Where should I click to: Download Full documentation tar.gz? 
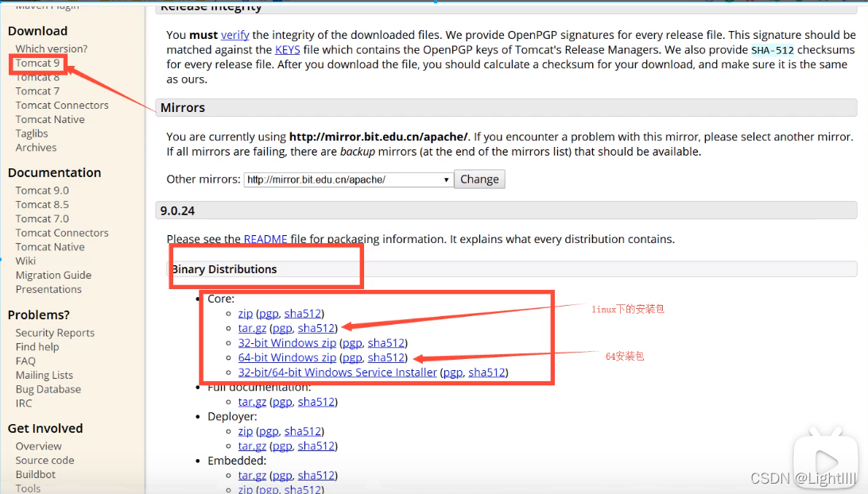point(252,402)
